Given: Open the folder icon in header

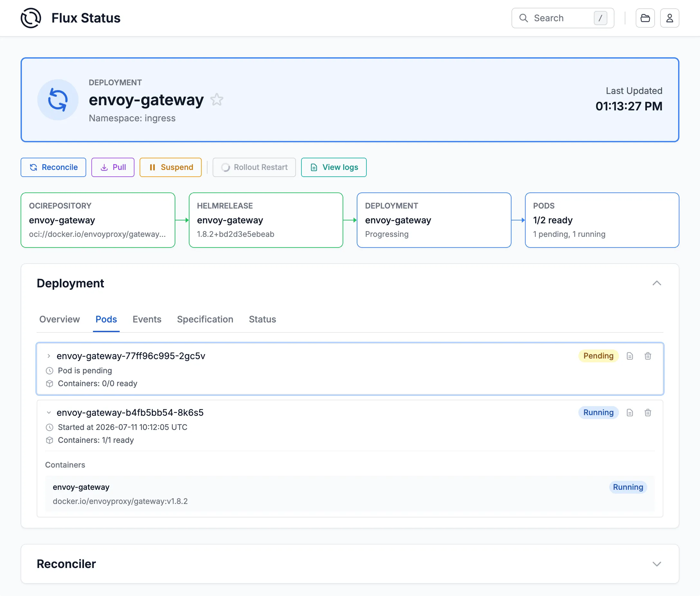Looking at the screenshot, I should (x=645, y=18).
